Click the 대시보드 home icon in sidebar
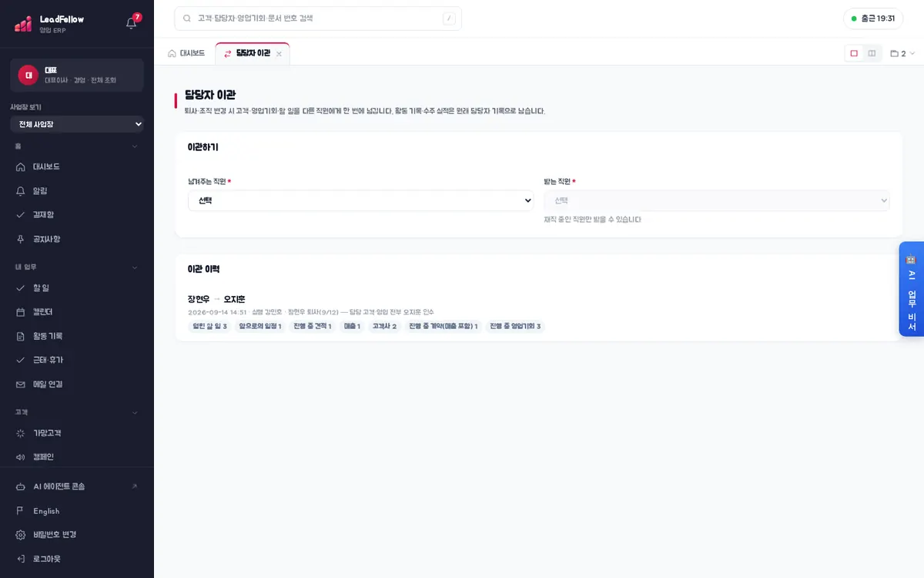924x578 pixels. coord(21,166)
